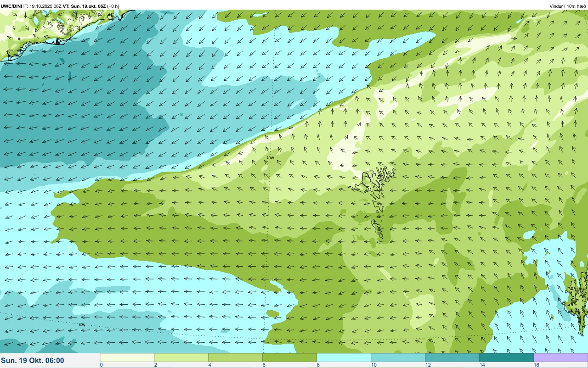
Task: Click the legend scale value '2'
Action: pyautogui.click(x=155, y=365)
